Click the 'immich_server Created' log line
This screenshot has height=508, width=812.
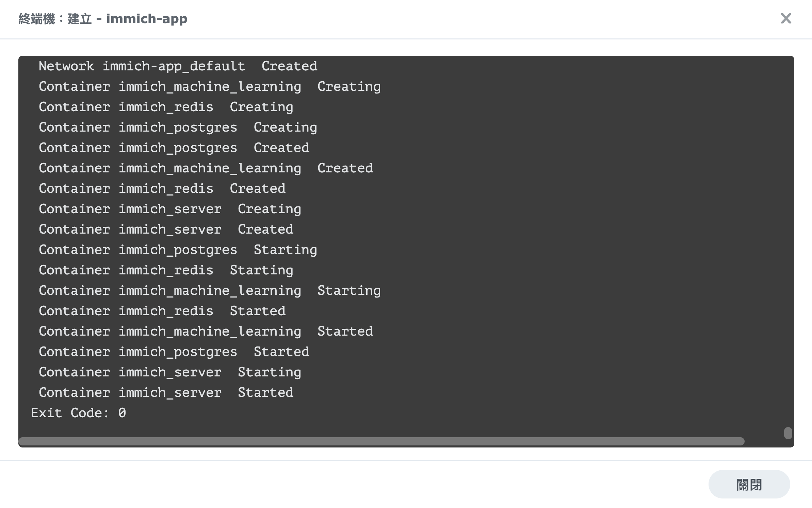tap(166, 229)
